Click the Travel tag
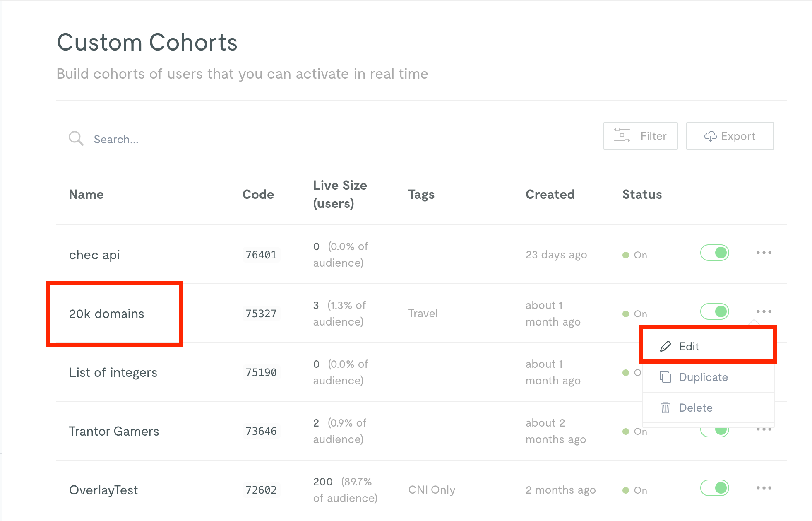The image size is (812, 521). tap(423, 314)
